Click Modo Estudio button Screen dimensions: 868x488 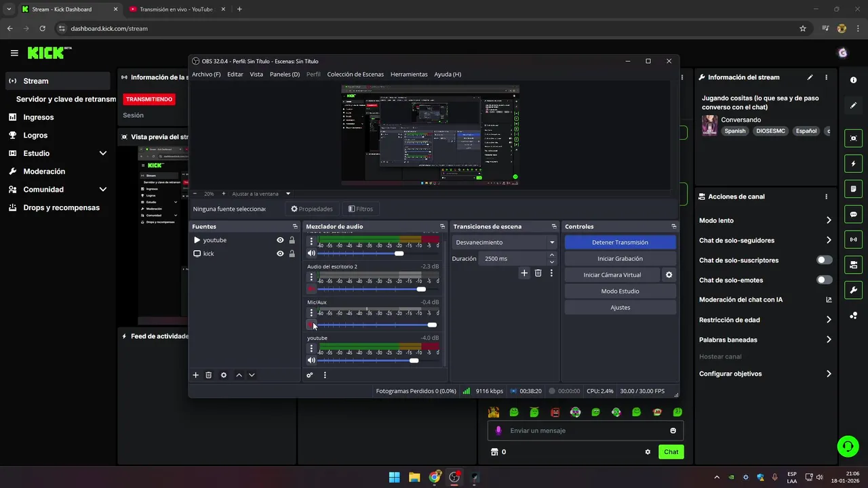point(620,291)
